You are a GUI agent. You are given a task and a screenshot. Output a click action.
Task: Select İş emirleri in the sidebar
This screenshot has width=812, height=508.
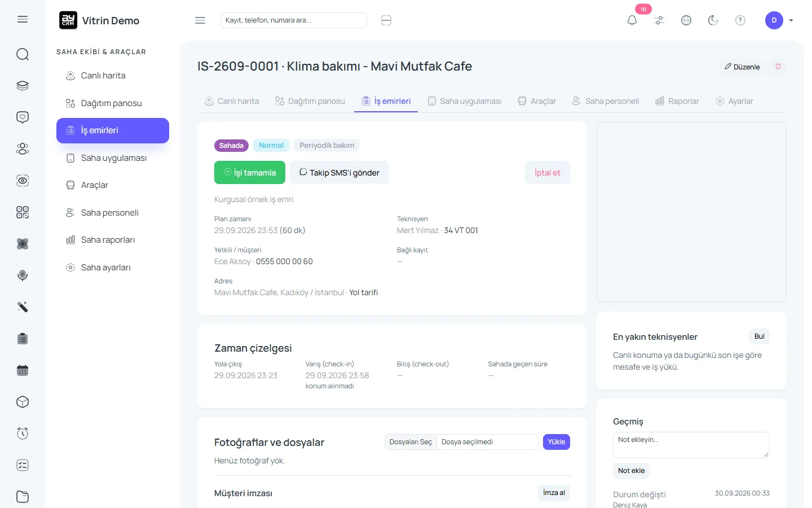(x=113, y=130)
